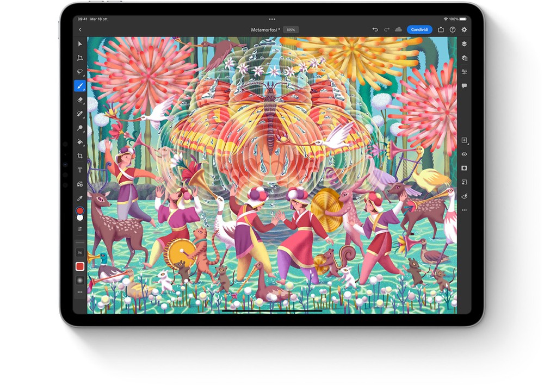This screenshot has height=392, width=544.
Task: Select the Transform tool
Action: tap(80, 58)
